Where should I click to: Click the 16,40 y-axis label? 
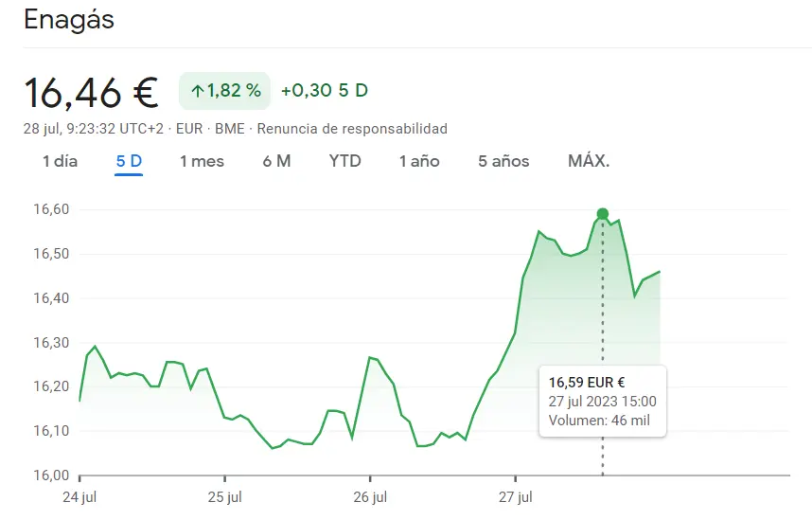click(51, 298)
